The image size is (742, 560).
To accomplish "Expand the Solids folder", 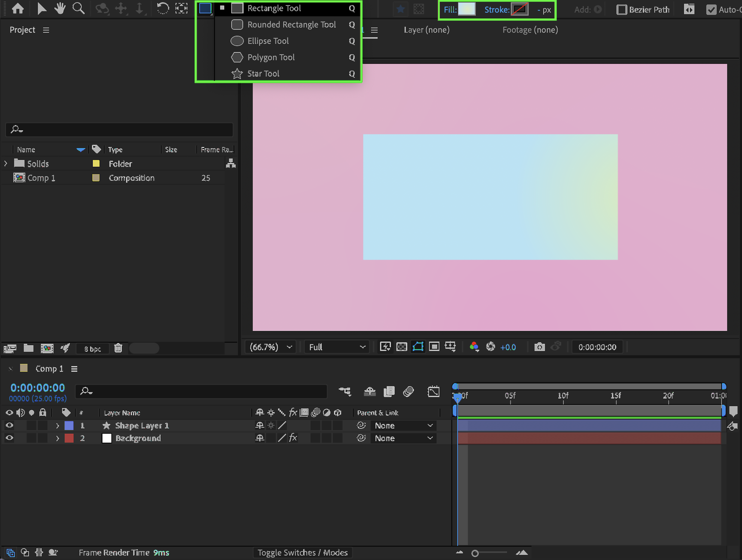I will pyautogui.click(x=6, y=163).
